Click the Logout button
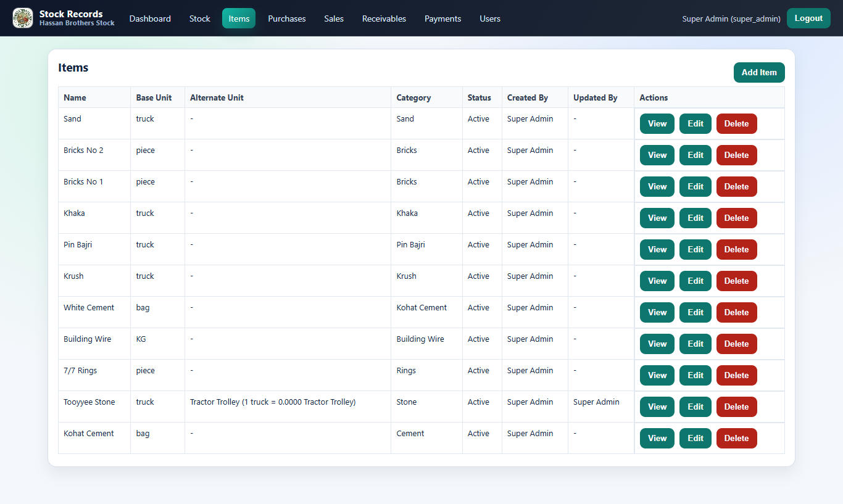Image resolution: width=843 pixels, height=504 pixels. (x=808, y=19)
